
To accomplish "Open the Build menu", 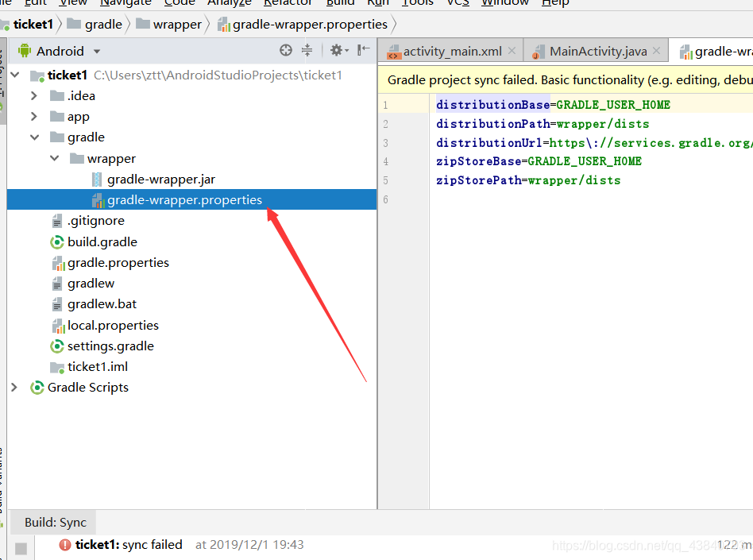I will point(340,3).
